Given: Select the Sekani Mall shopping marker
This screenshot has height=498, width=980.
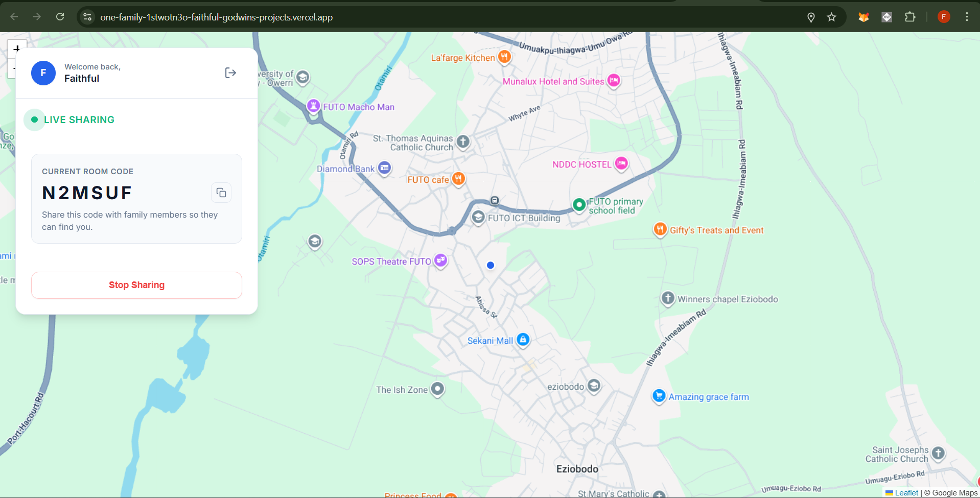Looking at the screenshot, I should (523, 340).
